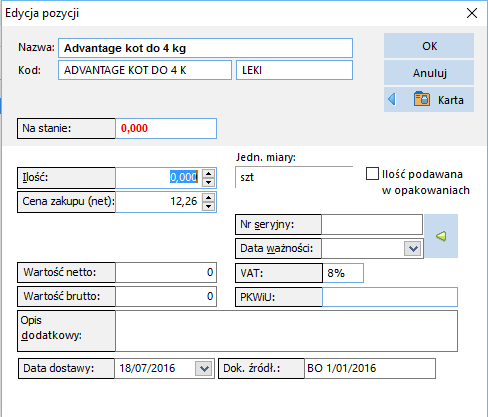Viewport: 488px width, 417px height.
Task: Click the Nazwa field with Advantage kot
Action: [205, 48]
